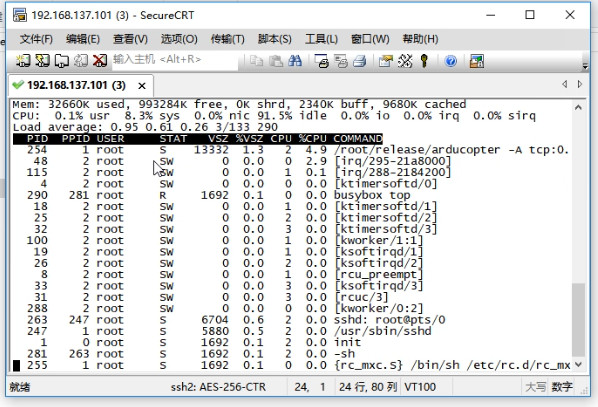Viewport: 598px width, 407px height.
Task: Open Find with the binoculars icon
Action: pyautogui.click(x=295, y=61)
